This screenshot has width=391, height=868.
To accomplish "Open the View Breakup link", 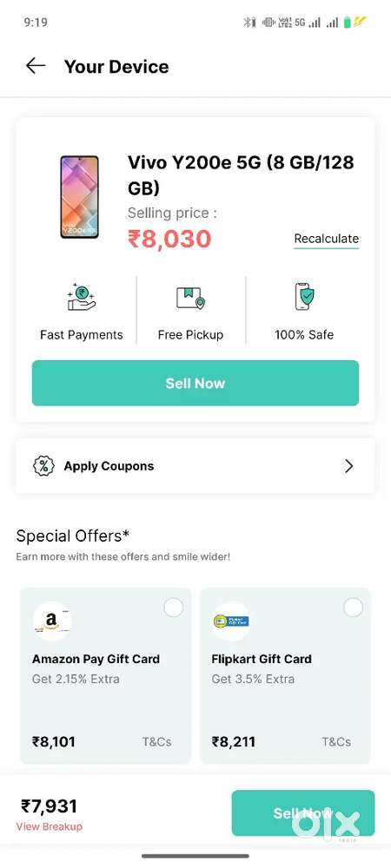I will pyautogui.click(x=50, y=826).
